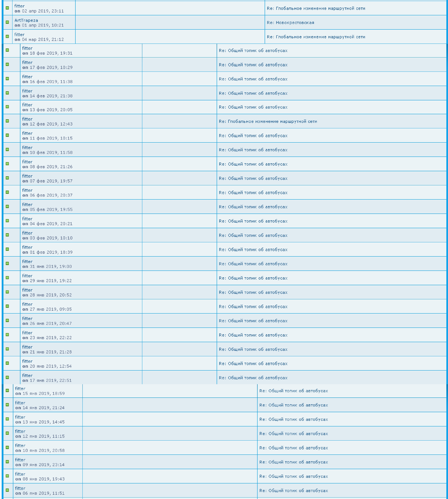Open 'Глобальное изменение маршрутной сети' from 02 апр

click(x=316, y=8)
